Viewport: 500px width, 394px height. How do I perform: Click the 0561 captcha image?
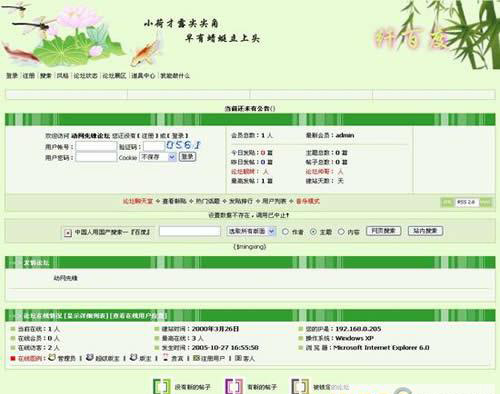pos(183,145)
